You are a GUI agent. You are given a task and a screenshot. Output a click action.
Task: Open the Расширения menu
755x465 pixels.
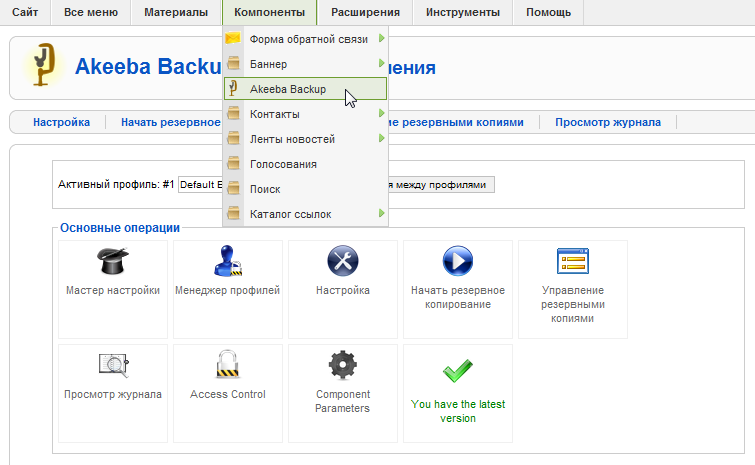point(365,12)
